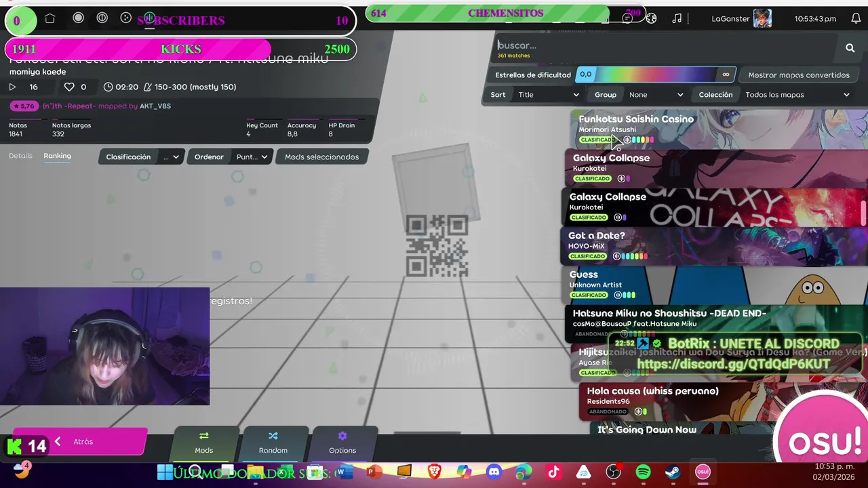Click the Notas largas 332 count
This screenshot has height=488, width=868.
(58, 134)
